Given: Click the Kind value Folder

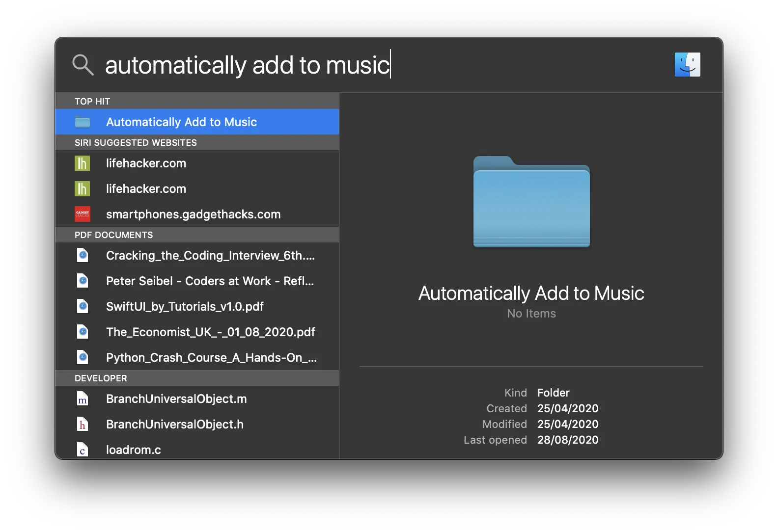Looking at the screenshot, I should click(554, 393).
